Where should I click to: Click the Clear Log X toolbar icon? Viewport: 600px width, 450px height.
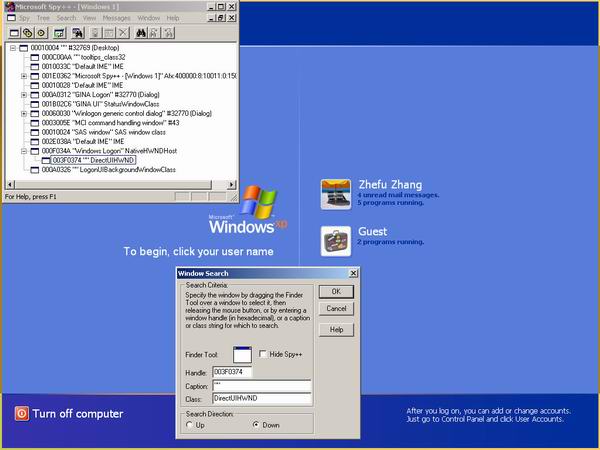[123, 33]
